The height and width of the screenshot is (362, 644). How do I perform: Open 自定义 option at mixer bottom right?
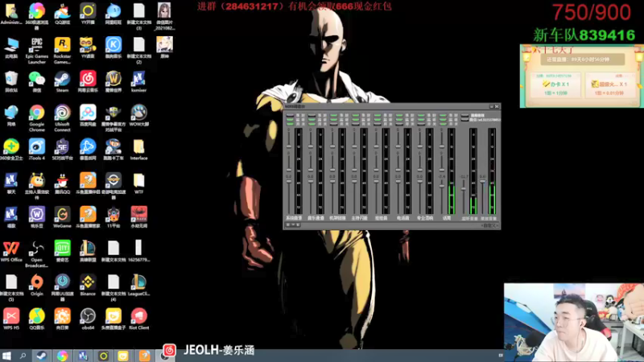489,225
